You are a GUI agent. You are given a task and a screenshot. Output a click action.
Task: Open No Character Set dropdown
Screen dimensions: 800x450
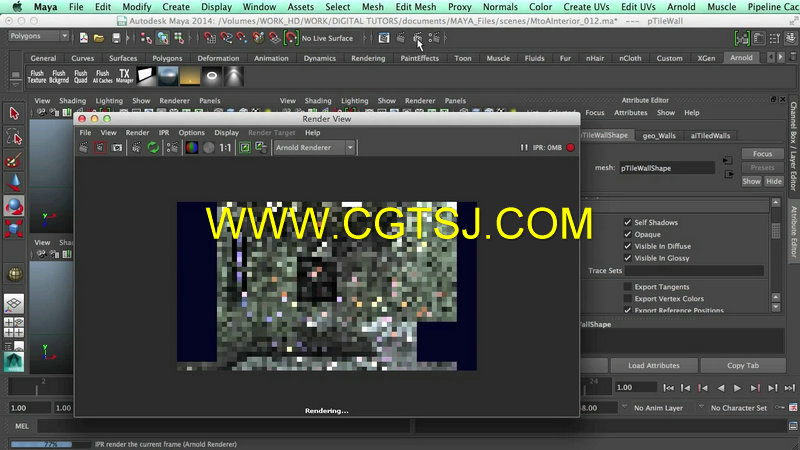pos(739,408)
